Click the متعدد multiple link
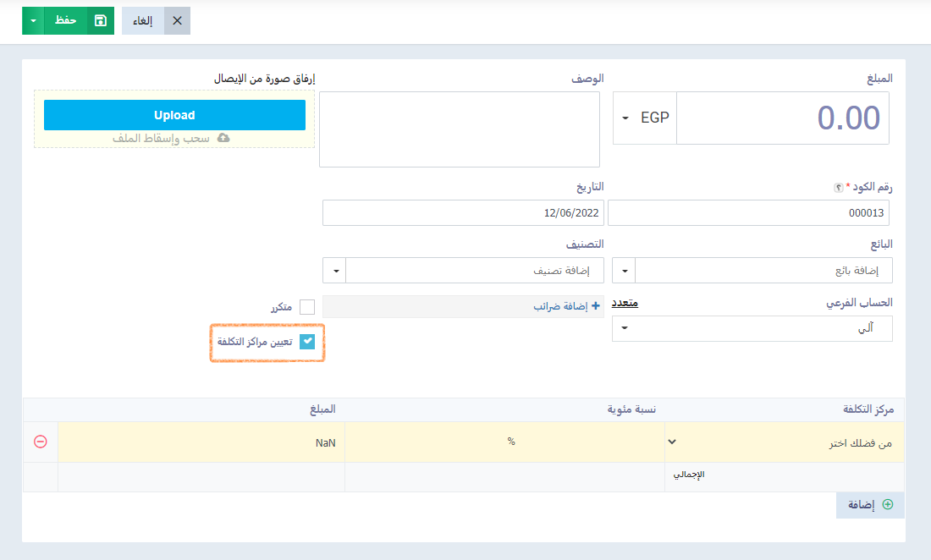The image size is (931, 560). coord(625,303)
